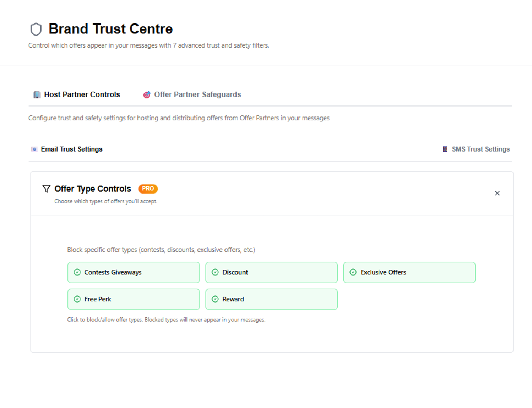Image resolution: width=532 pixels, height=408 pixels.
Task: Click the PRO badge next to Offer Type Controls
Action: coord(148,189)
